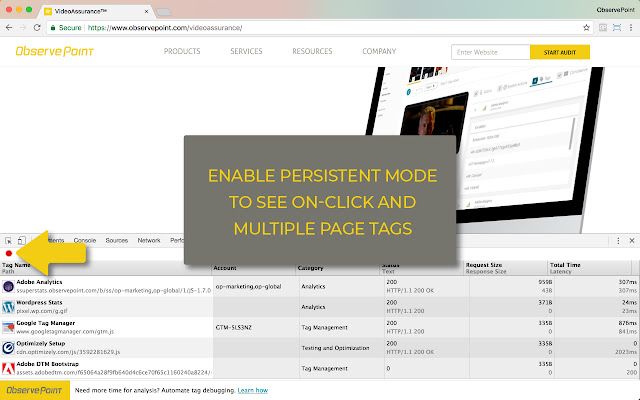Select the Adobe DTM Bootstrap tag name
The width and height of the screenshot is (640, 400).
point(48,364)
